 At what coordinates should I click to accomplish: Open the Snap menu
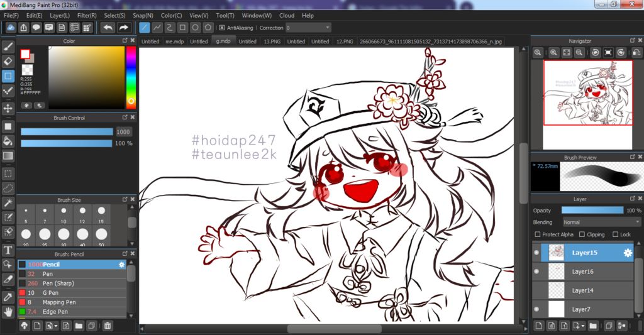click(x=143, y=15)
